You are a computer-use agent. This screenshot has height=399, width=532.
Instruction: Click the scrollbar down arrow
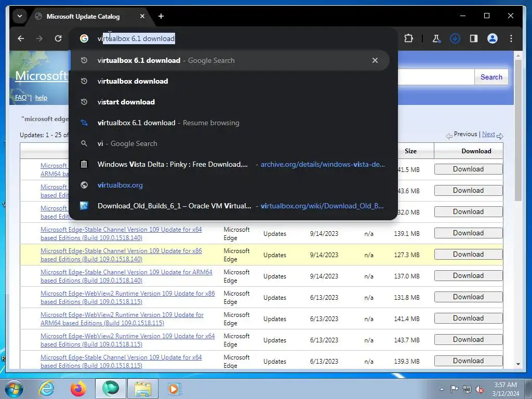point(518,364)
